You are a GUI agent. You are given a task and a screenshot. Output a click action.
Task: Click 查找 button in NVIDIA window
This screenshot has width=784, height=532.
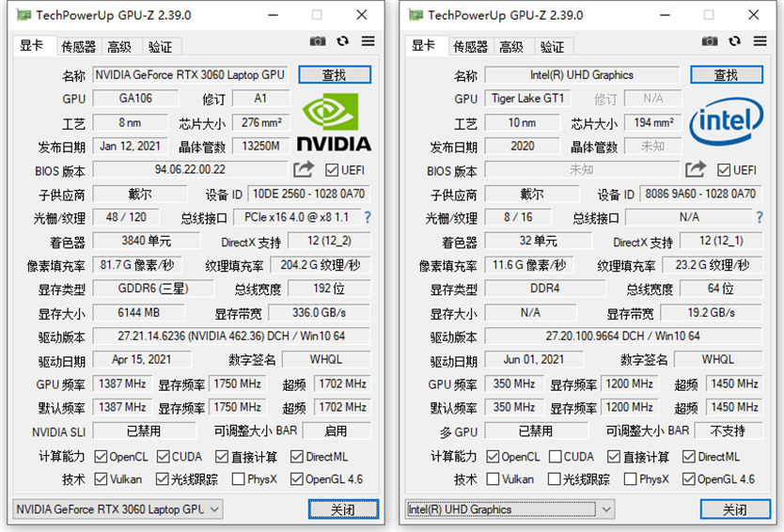pyautogui.click(x=335, y=75)
